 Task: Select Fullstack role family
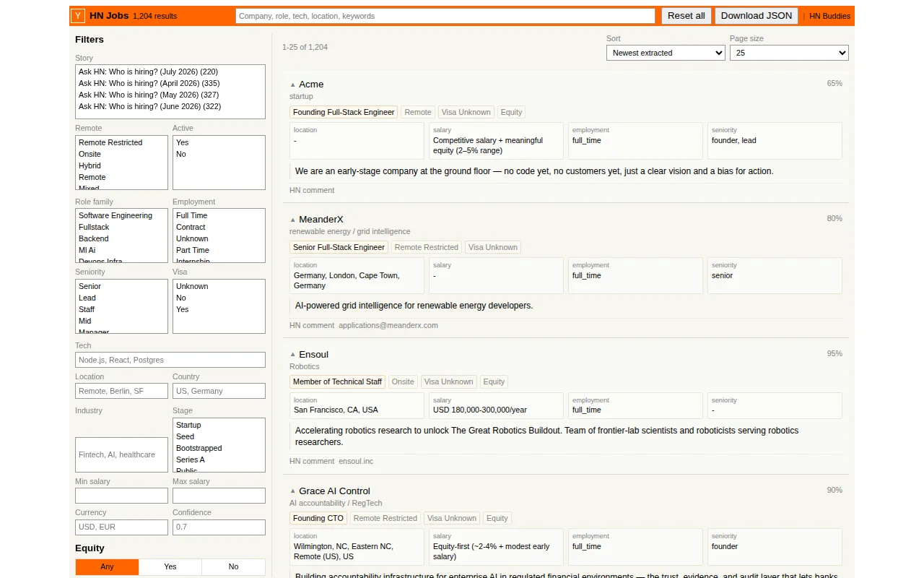[121, 227]
